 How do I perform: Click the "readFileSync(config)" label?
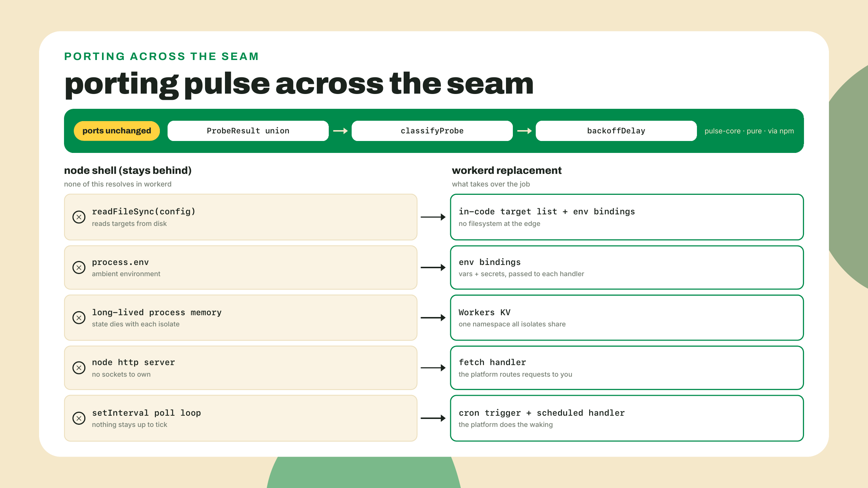[x=144, y=211]
